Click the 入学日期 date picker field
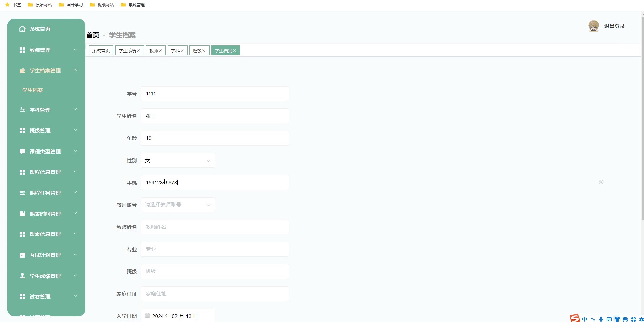Image resolution: width=644 pixels, height=322 pixels. [178, 316]
